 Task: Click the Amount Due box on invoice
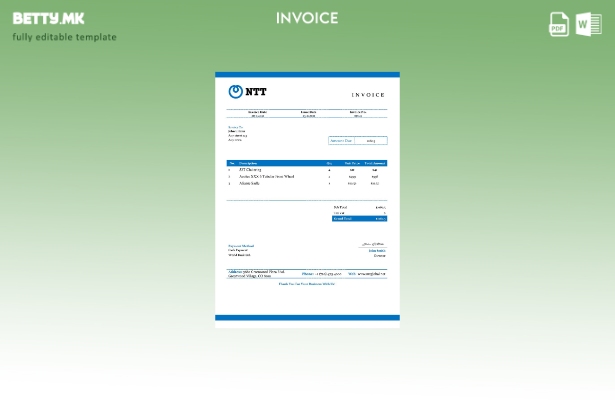357,141
